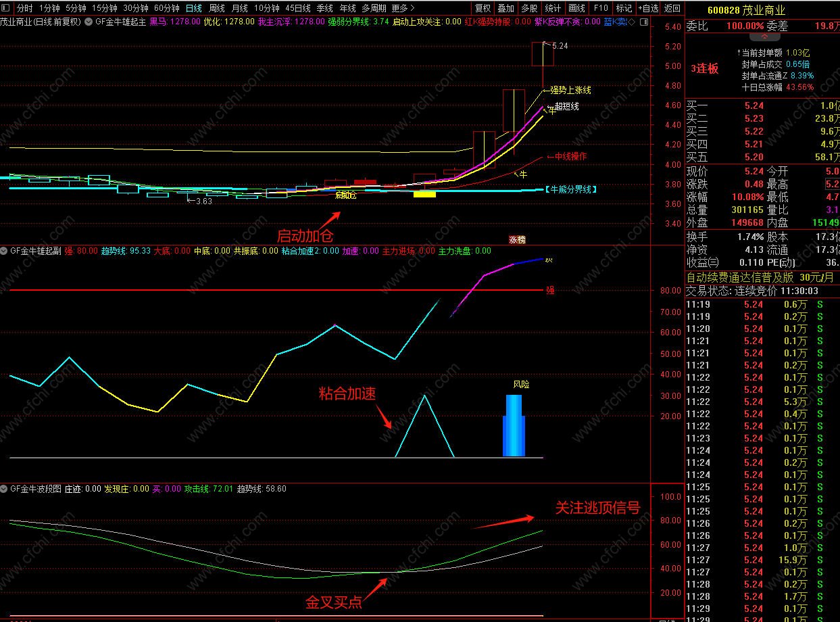Viewport: 840px width, 622px height.
Task: Click the 买五 bid row price 5.20
Action: click(754, 157)
